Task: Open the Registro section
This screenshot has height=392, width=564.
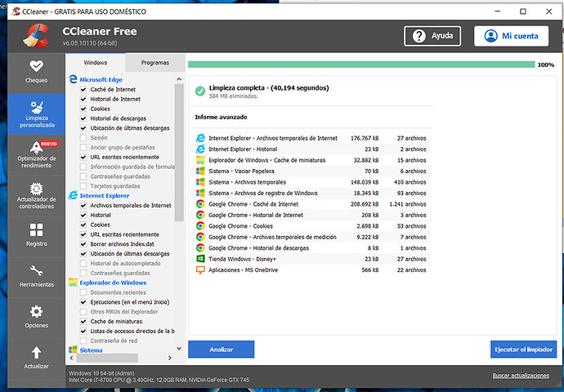Action: point(36,236)
